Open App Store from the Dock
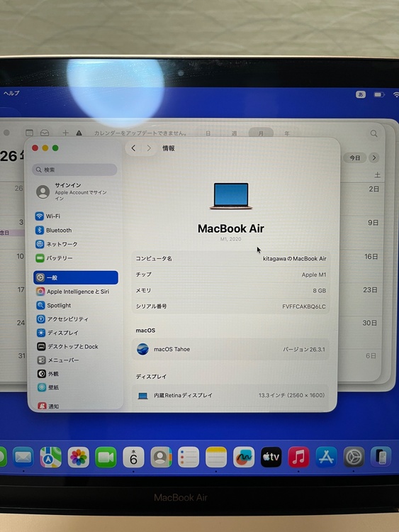The width and height of the screenshot is (399, 532). point(326,457)
